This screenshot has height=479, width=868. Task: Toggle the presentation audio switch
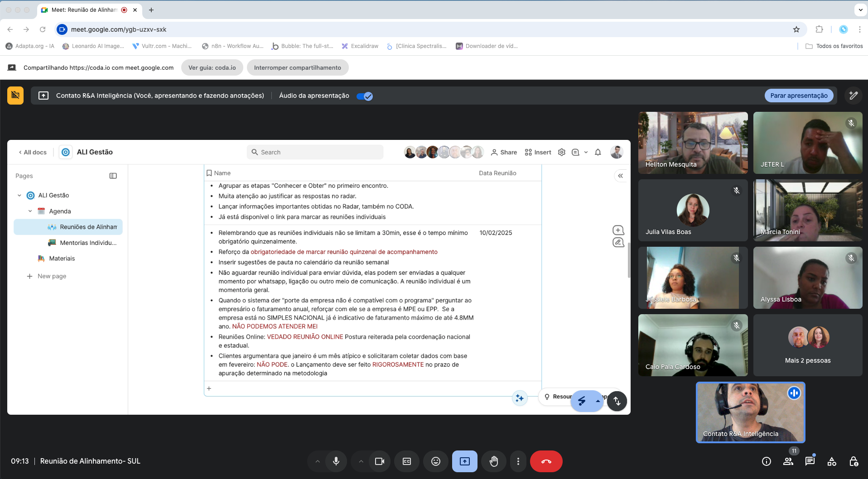364,96
